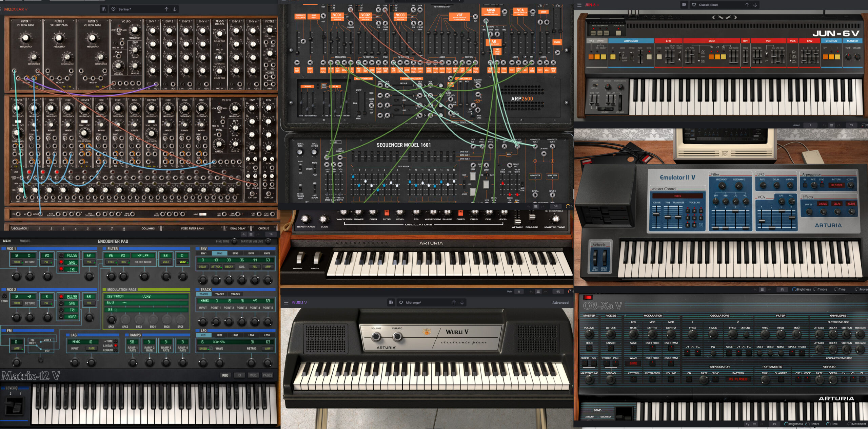This screenshot has width=868, height=429.
Task: Click the Brightness macro knob in OB-Xa V bar
Action: click(786, 424)
